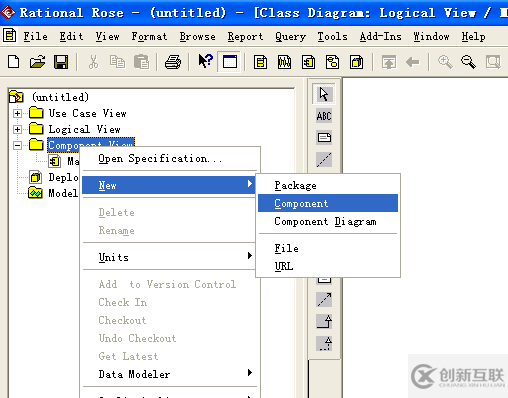
Task: Click the Browse Previous Diagram arrow
Action: pyautogui.click(x=413, y=62)
